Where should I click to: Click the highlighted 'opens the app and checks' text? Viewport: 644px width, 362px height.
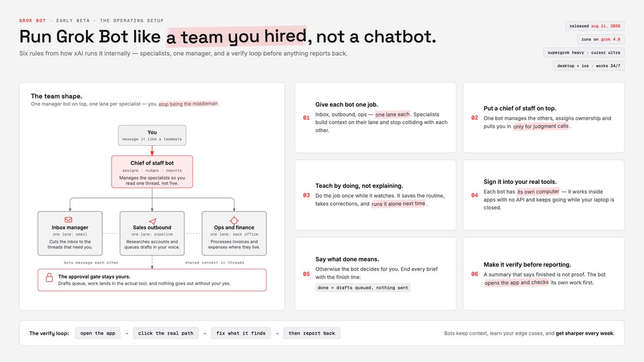tap(516, 282)
